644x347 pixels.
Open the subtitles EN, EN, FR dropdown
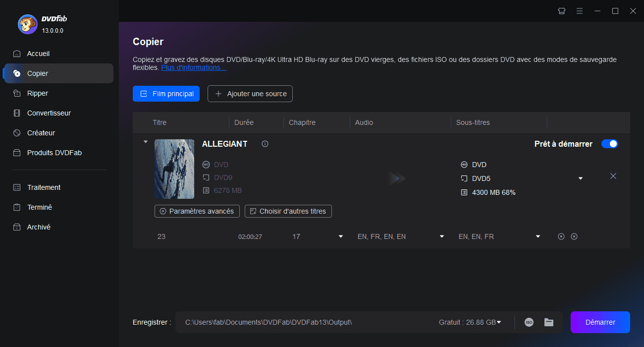click(538, 237)
